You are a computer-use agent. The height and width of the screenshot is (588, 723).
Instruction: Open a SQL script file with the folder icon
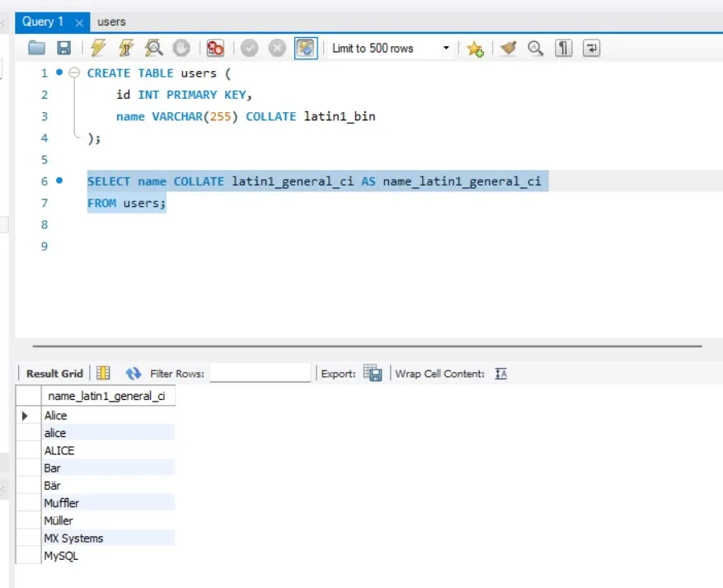(36, 48)
